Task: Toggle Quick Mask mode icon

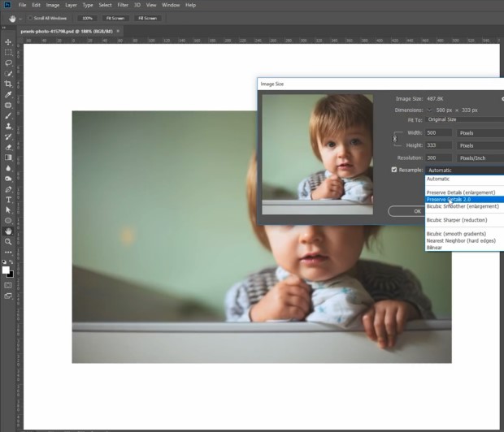Action: (x=8, y=285)
